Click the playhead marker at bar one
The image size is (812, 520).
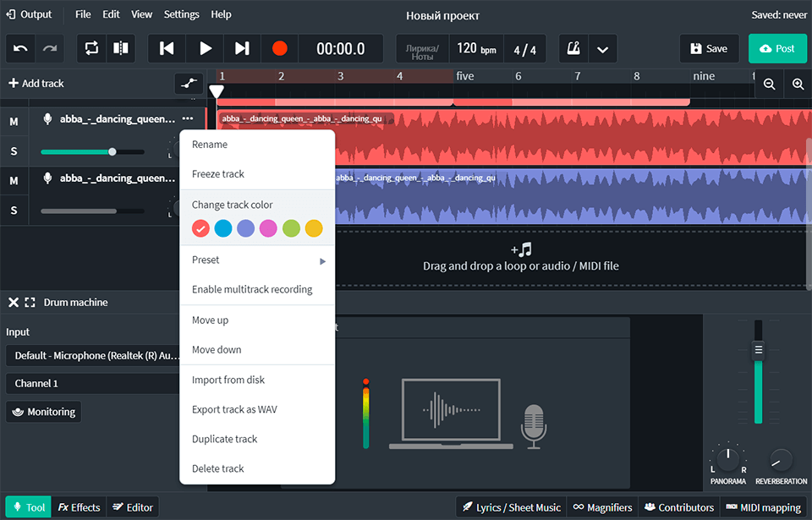217,90
